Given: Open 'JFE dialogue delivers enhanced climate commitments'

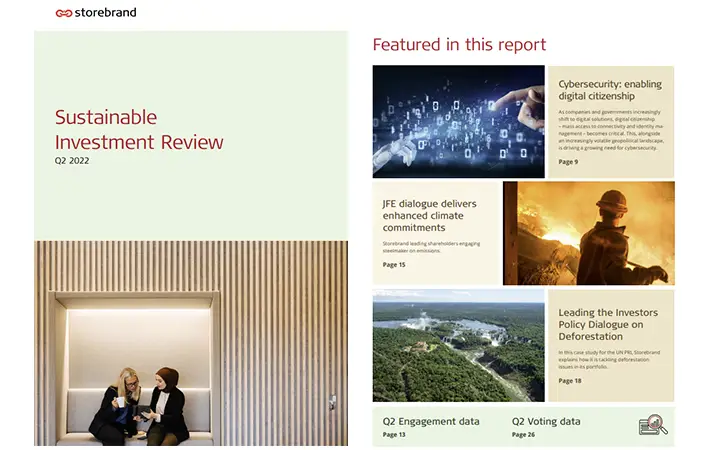Looking at the screenshot, I should point(429,215).
